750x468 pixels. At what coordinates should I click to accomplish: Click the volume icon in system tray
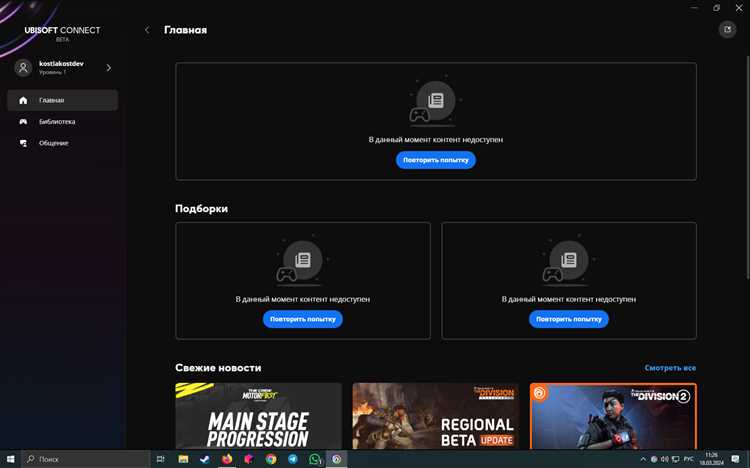pyautogui.click(x=664, y=459)
